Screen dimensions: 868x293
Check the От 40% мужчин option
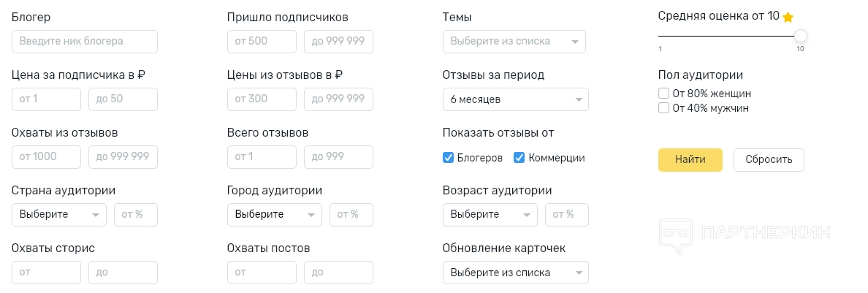tap(664, 108)
